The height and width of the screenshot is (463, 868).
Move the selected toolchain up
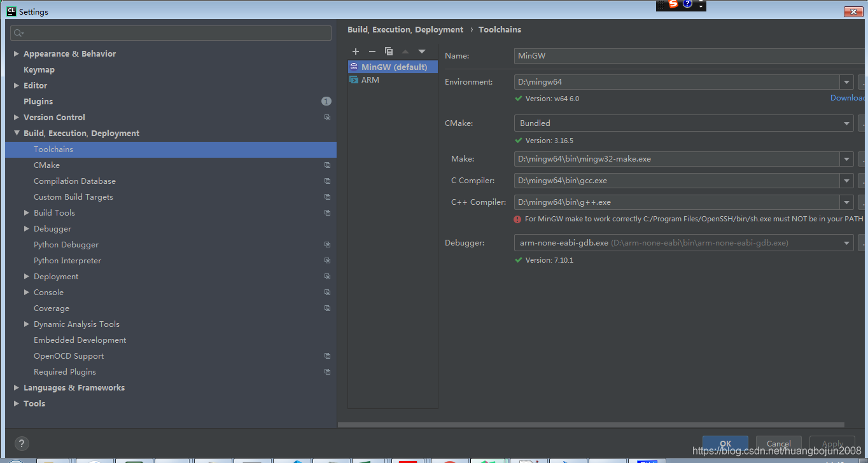tap(405, 51)
